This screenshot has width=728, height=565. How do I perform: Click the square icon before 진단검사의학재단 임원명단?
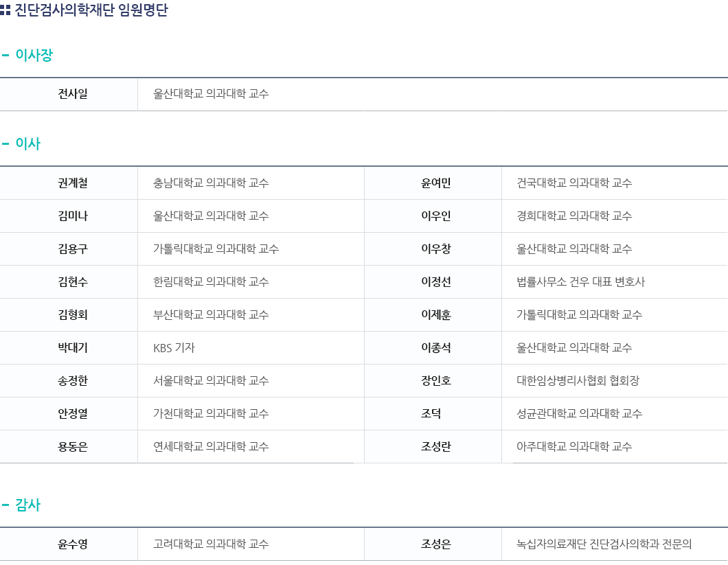click(x=5, y=10)
